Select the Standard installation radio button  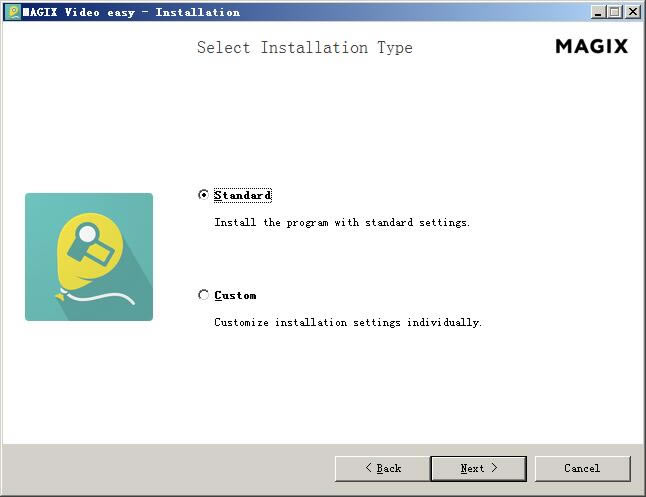[204, 195]
